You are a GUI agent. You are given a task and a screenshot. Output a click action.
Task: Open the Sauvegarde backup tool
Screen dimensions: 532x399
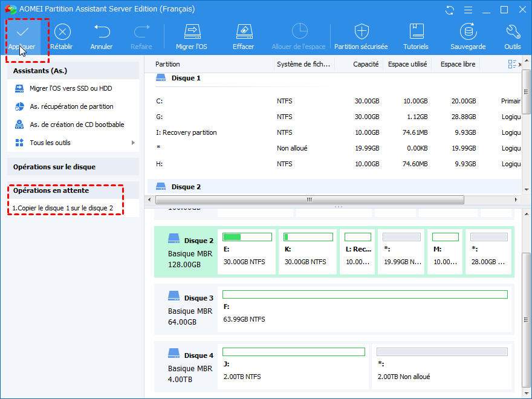468,37
